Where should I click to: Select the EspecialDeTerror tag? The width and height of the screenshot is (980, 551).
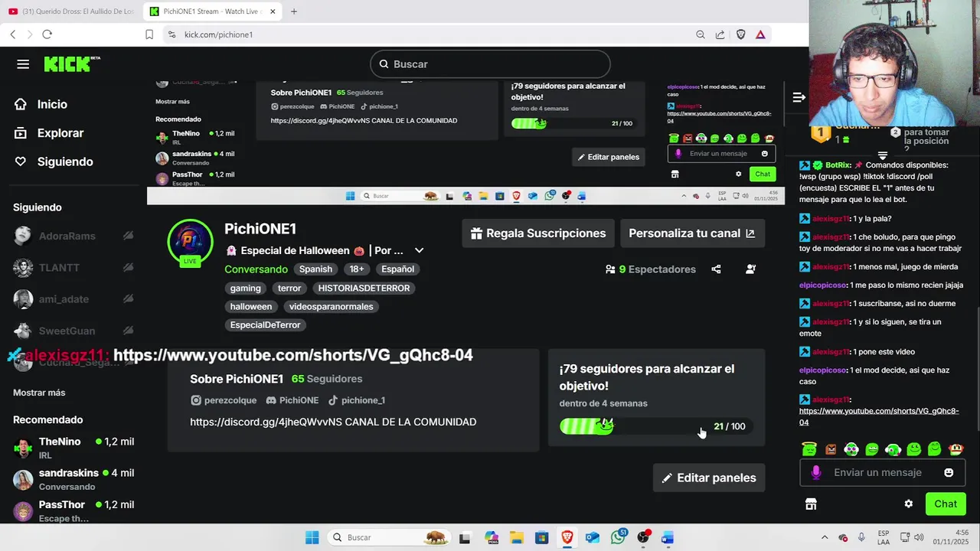coord(266,325)
